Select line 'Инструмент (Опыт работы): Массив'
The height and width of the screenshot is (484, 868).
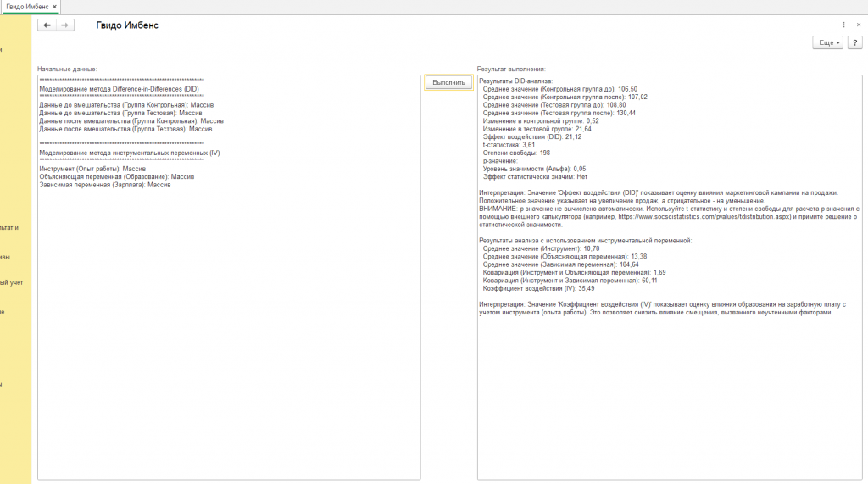[x=92, y=169]
